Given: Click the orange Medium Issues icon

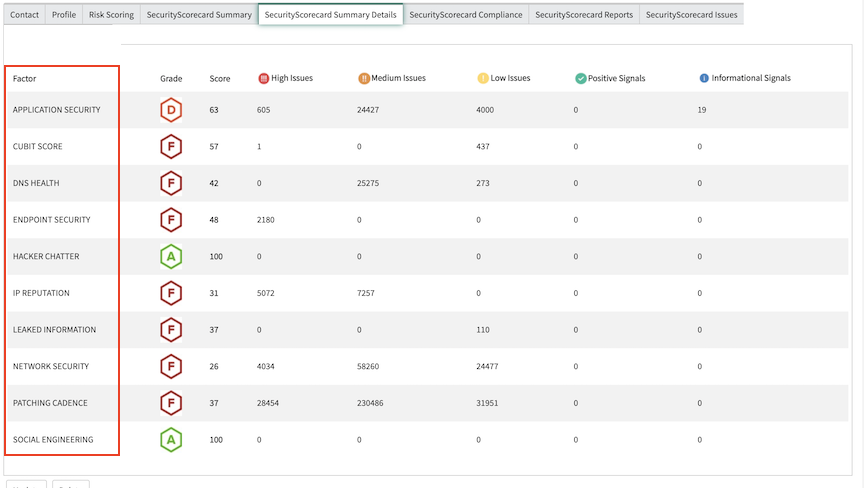Looking at the screenshot, I should pyautogui.click(x=364, y=78).
